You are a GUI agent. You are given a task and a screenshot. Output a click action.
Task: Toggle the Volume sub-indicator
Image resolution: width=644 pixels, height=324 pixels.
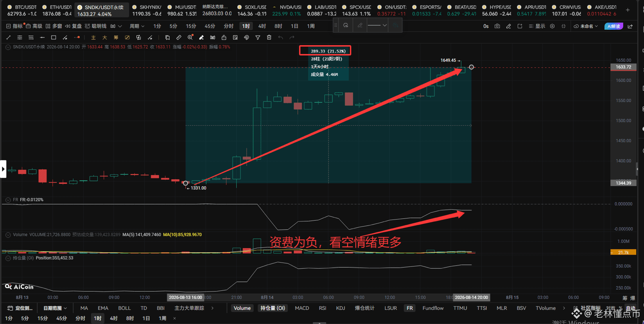(x=242, y=308)
